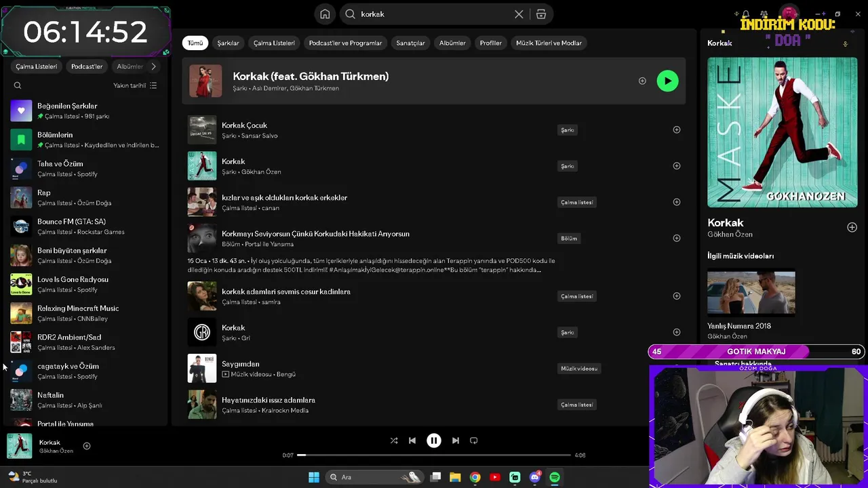Open the Spotify home icon
868x488 pixels.
pos(325,14)
